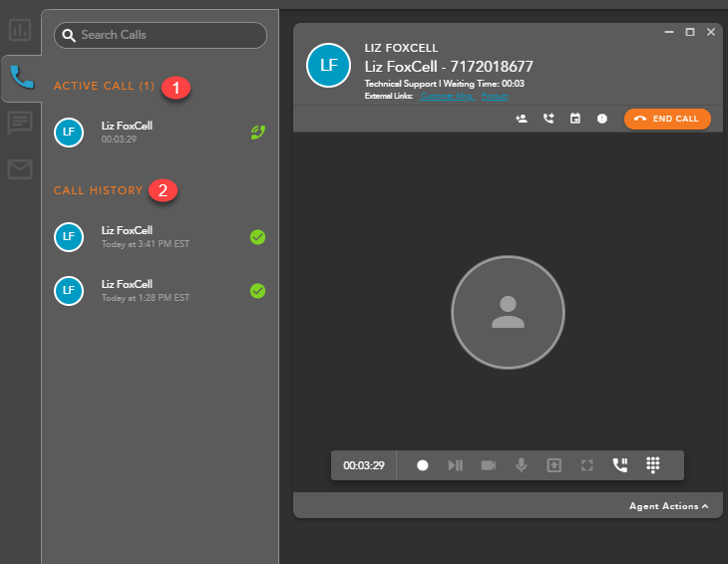
Task: Switch to the email sidebar tab
Action: pos(20,169)
